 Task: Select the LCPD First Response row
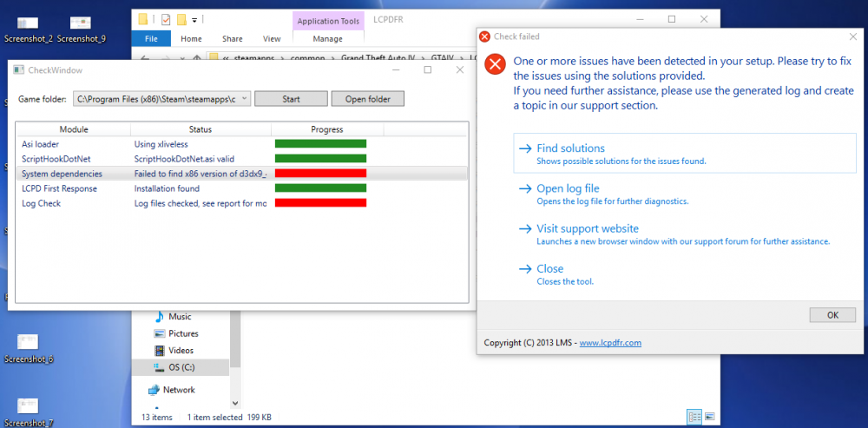point(242,188)
